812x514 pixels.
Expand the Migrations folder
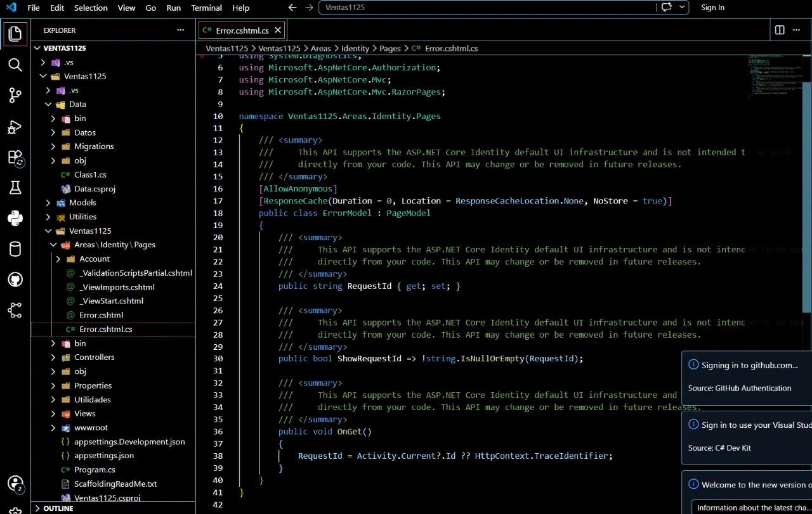tap(53, 146)
